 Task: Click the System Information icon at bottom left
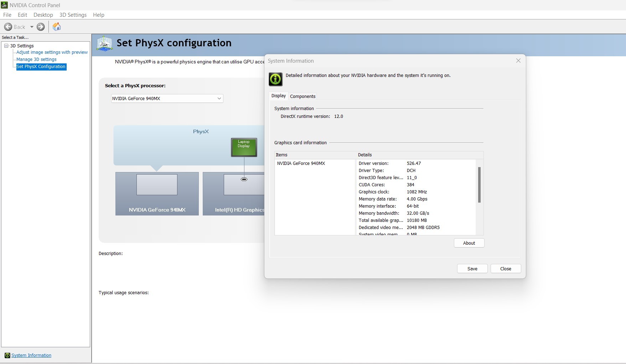7,355
